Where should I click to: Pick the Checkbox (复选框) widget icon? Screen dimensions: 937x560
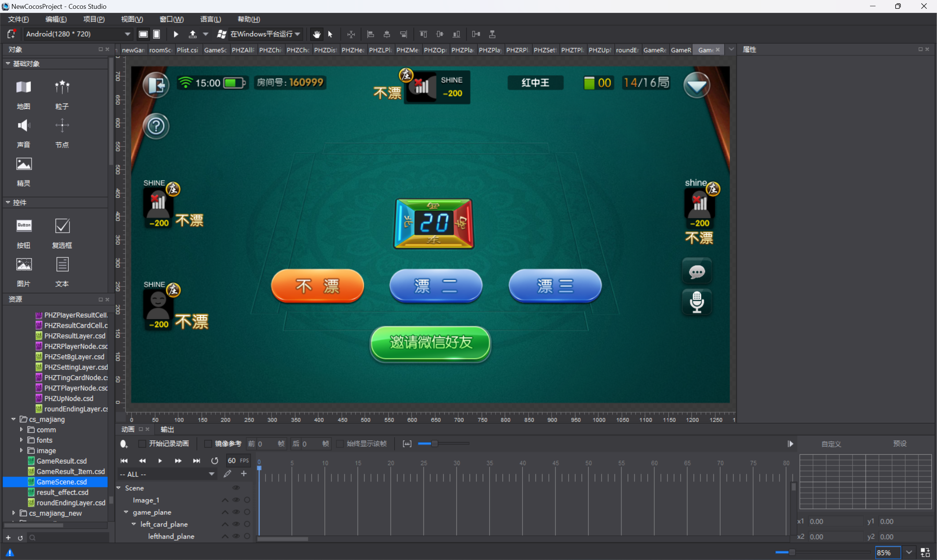[62, 226]
